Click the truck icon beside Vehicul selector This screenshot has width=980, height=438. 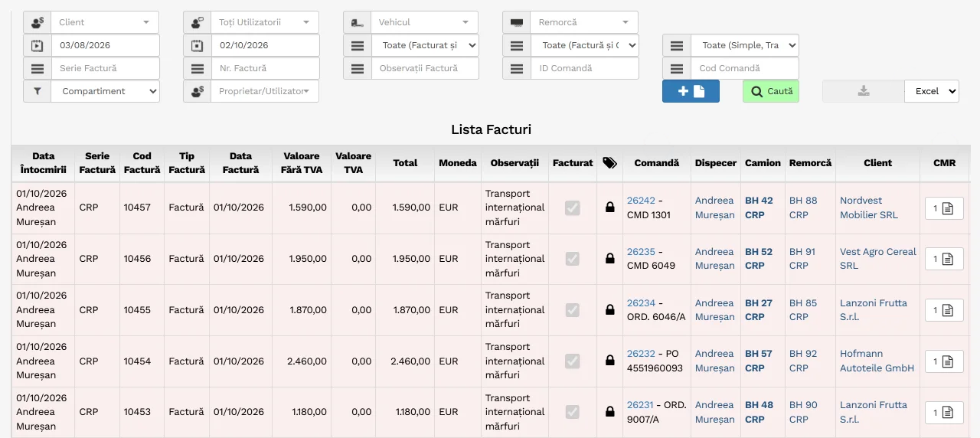[x=357, y=22]
